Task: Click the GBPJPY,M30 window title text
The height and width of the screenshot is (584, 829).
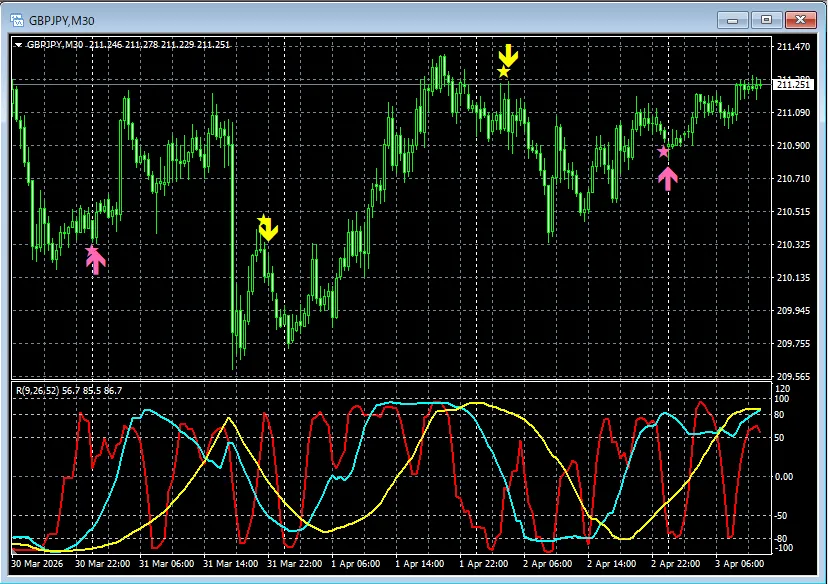Action: tap(61, 21)
